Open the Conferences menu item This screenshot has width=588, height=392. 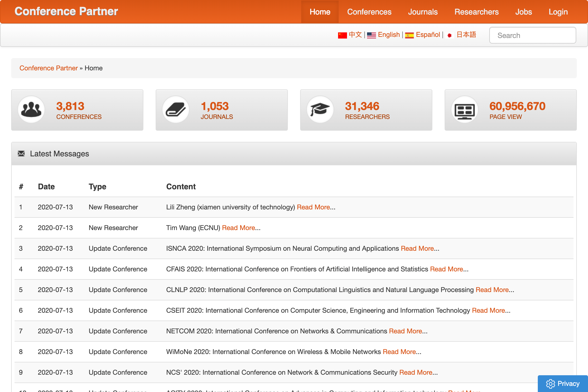(x=369, y=12)
